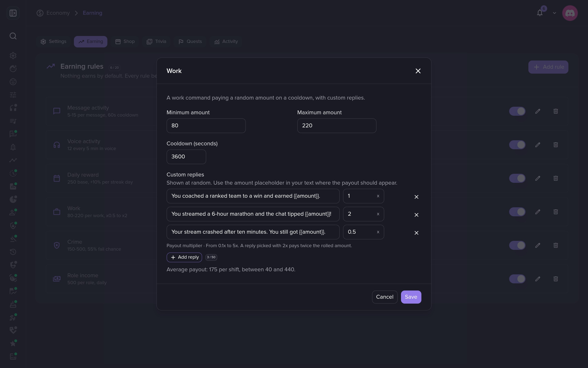Viewport: 588px width, 368px height.
Task: Remove the ranked team reply
Action: pyautogui.click(x=416, y=197)
